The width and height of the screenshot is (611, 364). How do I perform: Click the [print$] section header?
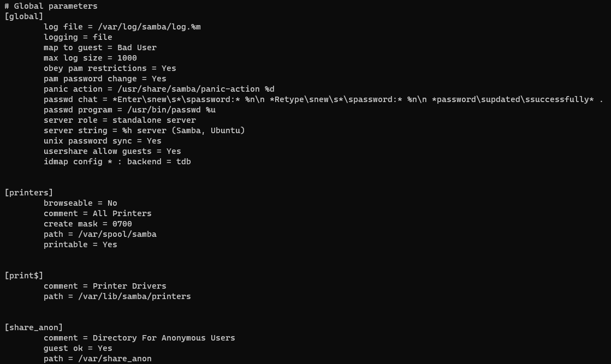coord(23,276)
